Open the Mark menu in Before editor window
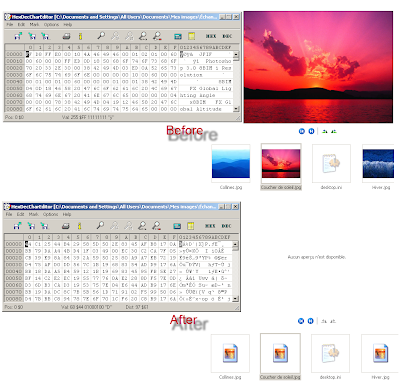 pyautogui.click(x=34, y=24)
